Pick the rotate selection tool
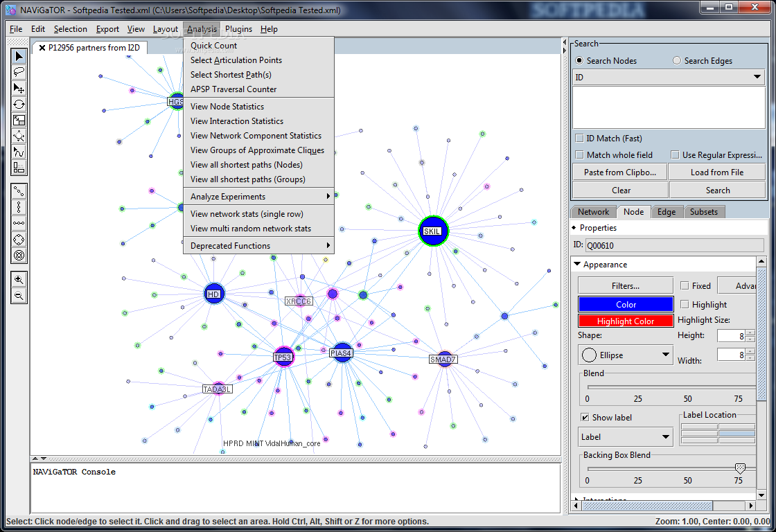This screenshot has height=532, width=776. [19, 104]
